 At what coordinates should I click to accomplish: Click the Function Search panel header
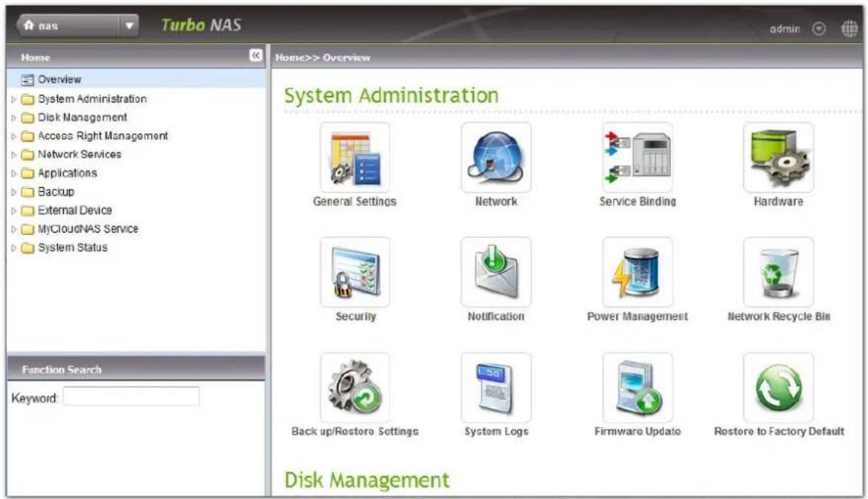click(x=135, y=369)
